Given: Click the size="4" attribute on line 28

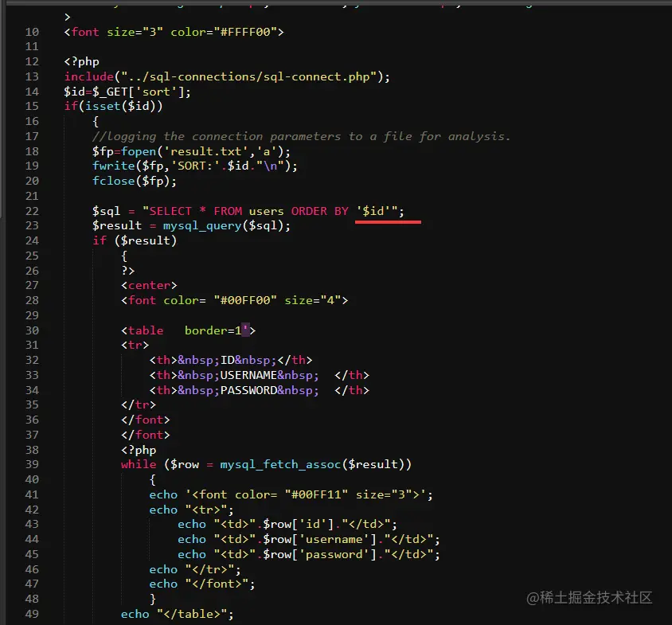Looking at the screenshot, I should pyautogui.click(x=313, y=300).
